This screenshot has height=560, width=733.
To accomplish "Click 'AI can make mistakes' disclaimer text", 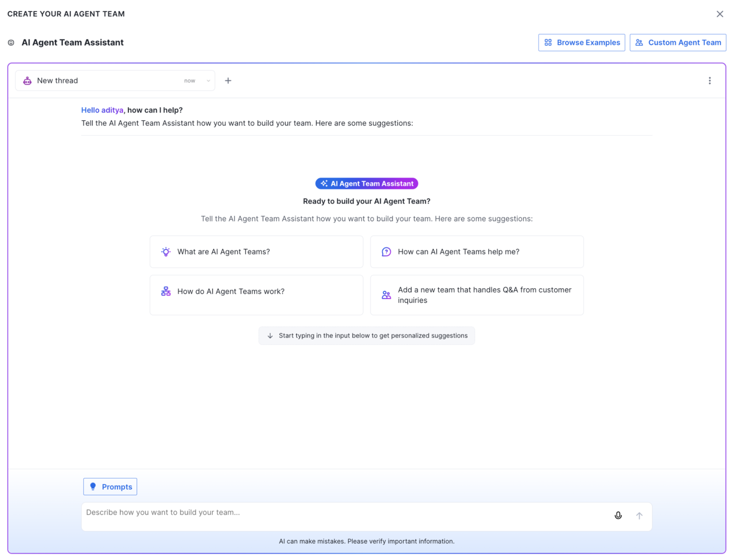I will pos(366,541).
